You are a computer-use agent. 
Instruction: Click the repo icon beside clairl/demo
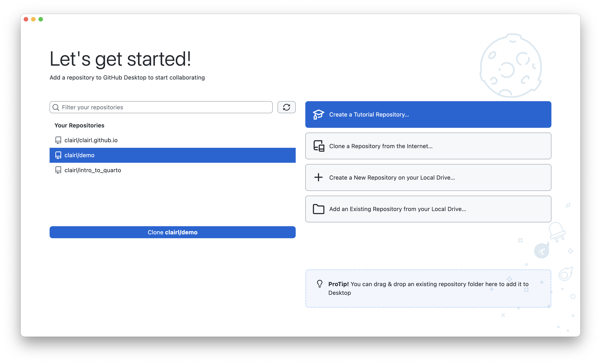tap(58, 155)
